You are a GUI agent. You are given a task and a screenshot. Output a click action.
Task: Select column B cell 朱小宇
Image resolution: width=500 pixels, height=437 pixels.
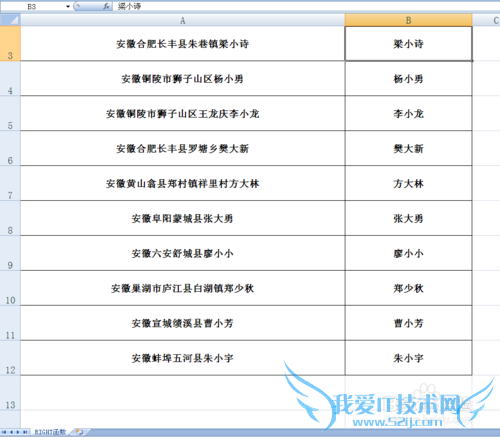[x=408, y=358]
